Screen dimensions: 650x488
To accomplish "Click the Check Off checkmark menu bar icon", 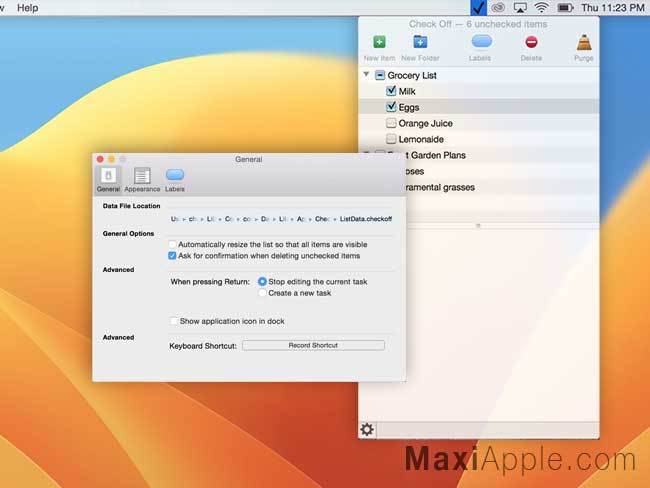I will (478, 7).
